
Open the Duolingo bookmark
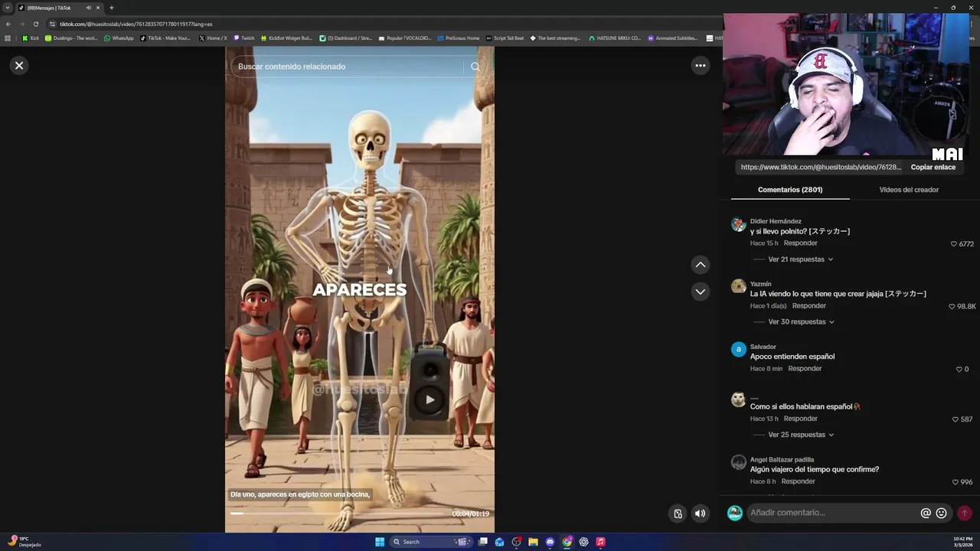coord(71,38)
